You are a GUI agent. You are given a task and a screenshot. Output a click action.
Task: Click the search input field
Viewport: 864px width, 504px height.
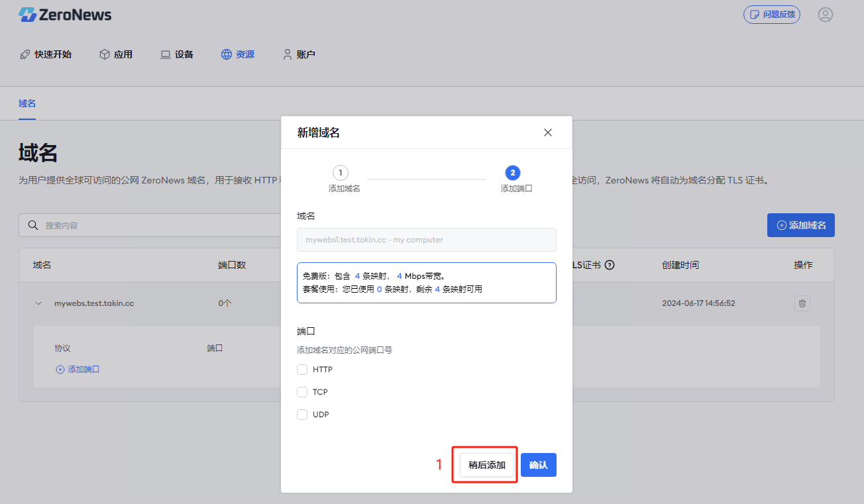point(151,225)
